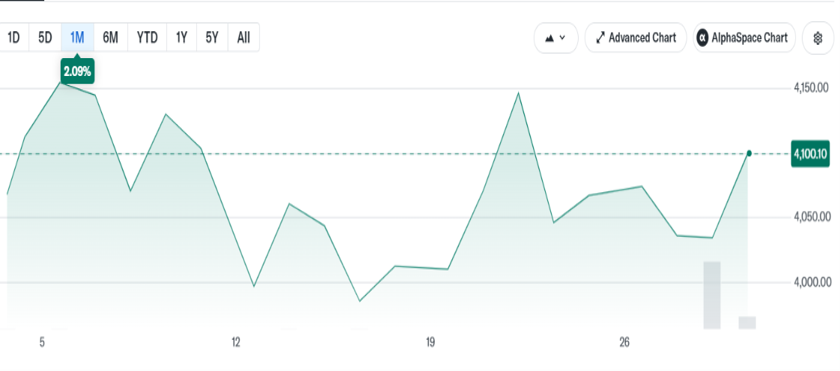
Task: Select the 5Y time range
Action: point(212,37)
